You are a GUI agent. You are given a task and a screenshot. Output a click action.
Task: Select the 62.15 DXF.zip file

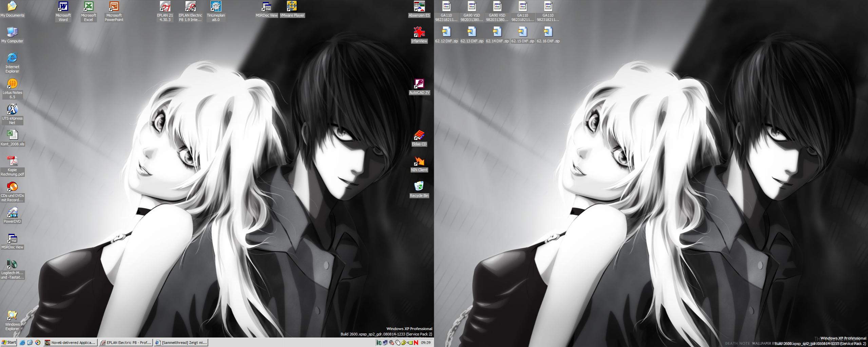tap(523, 35)
